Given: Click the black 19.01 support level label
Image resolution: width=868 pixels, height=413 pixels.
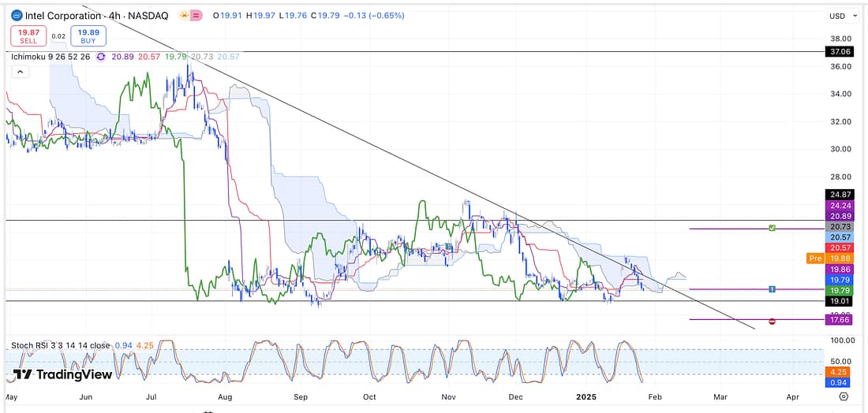Looking at the screenshot, I should tap(838, 301).
